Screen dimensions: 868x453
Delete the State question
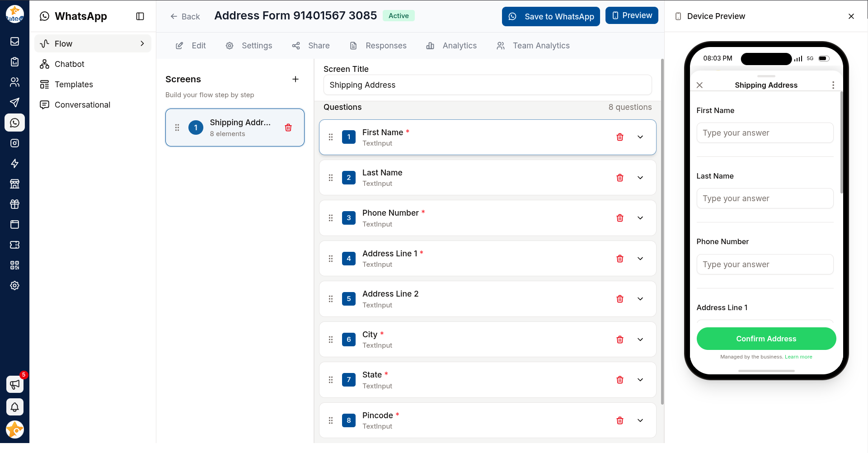(x=620, y=380)
